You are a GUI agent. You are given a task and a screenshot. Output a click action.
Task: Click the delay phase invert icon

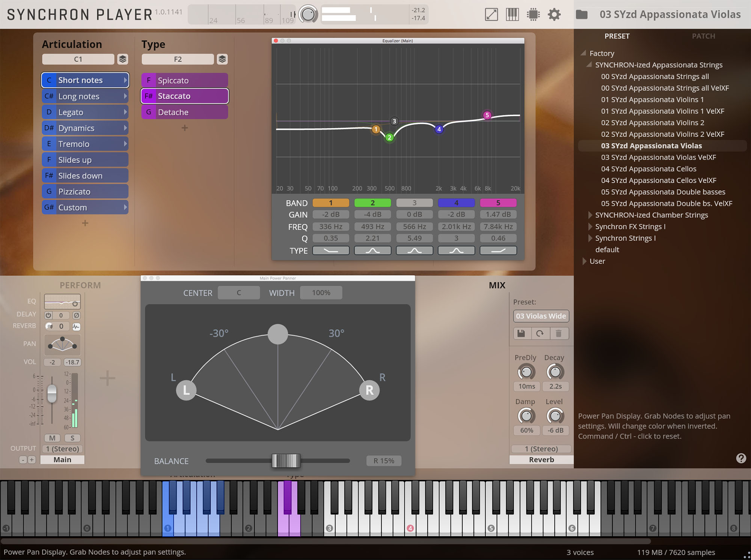coord(77,315)
